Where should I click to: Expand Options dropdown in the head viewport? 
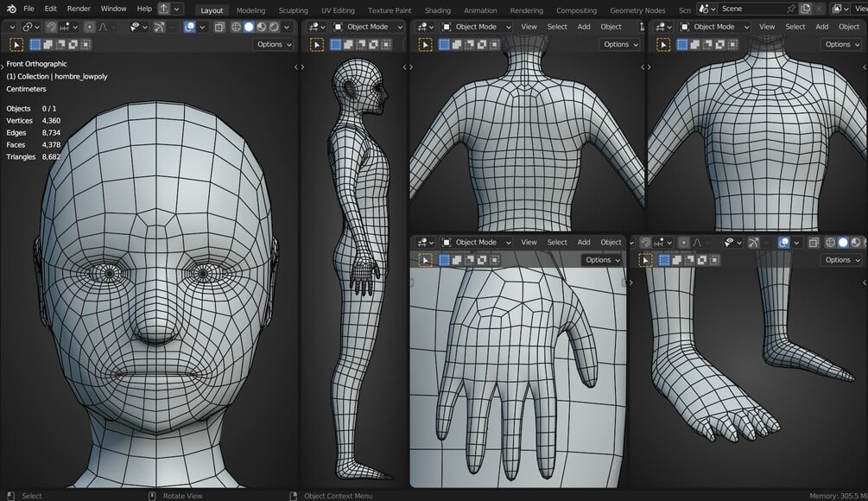click(273, 44)
